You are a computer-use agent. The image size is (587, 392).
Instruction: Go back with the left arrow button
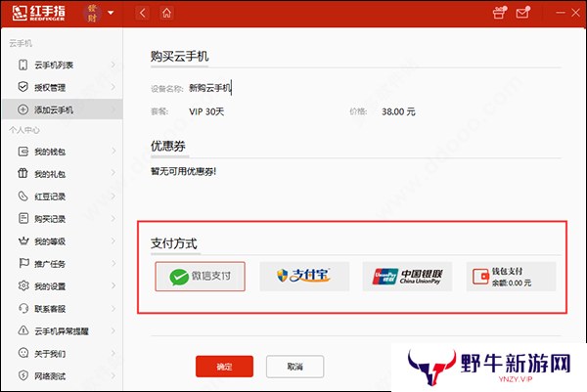(142, 13)
